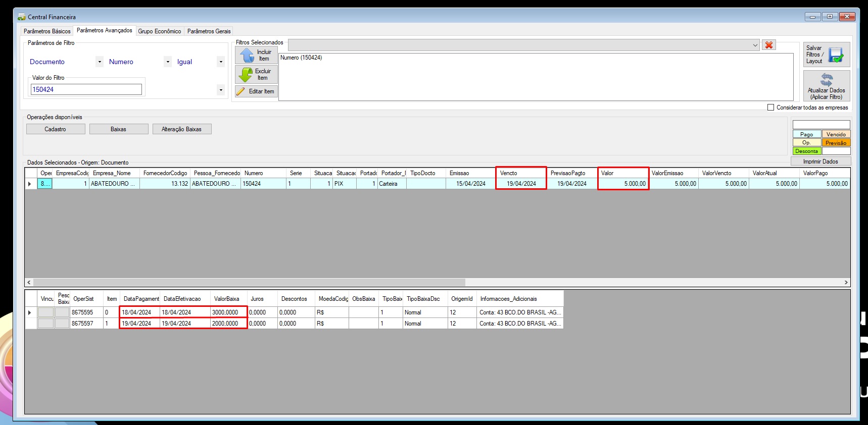Open the Documento dropdown arrow
This screenshot has width=868, height=425.
(100, 62)
